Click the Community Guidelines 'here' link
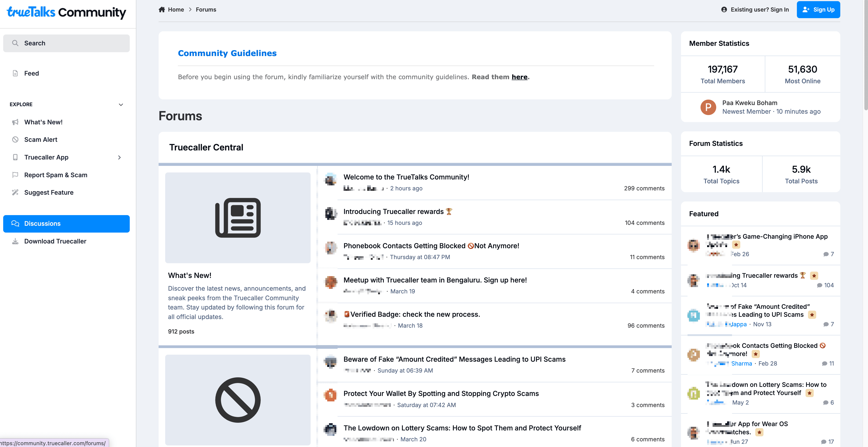Screen dimensions: 868x447 (519, 77)
